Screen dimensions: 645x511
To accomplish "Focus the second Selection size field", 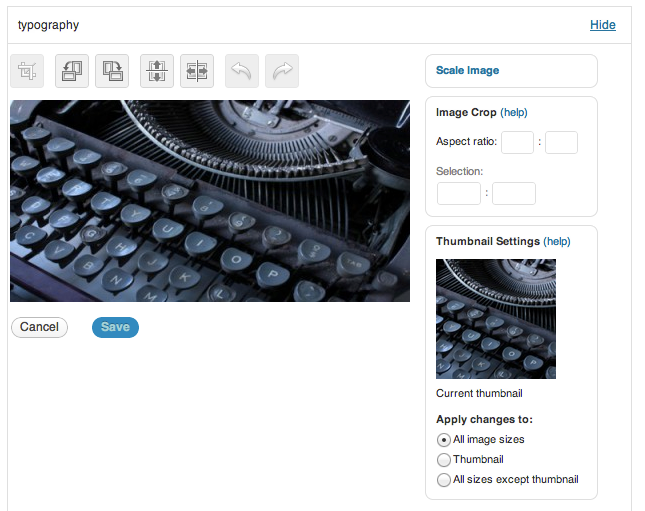I will [x=514, y=193].
